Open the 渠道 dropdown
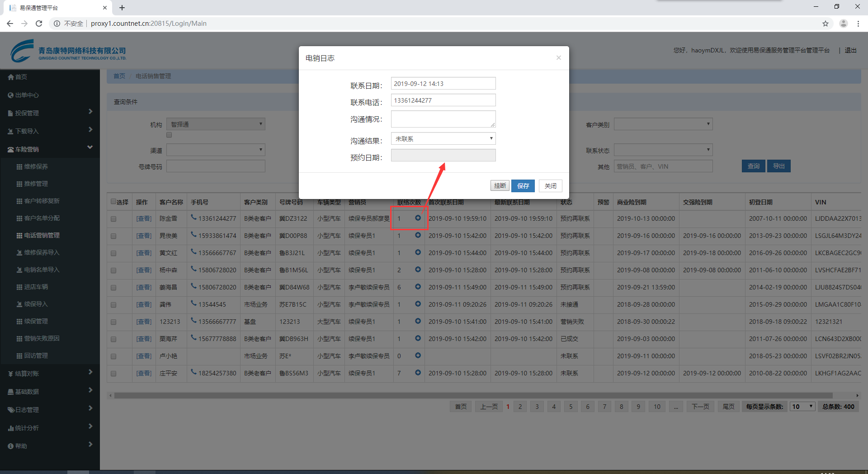868x474 pixels. click(216, 150)
